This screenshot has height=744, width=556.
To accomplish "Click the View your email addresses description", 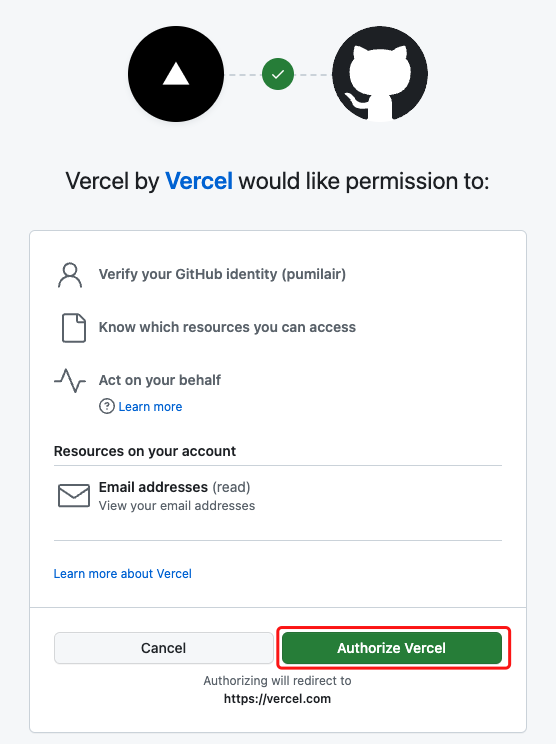I will pos(177,506).
